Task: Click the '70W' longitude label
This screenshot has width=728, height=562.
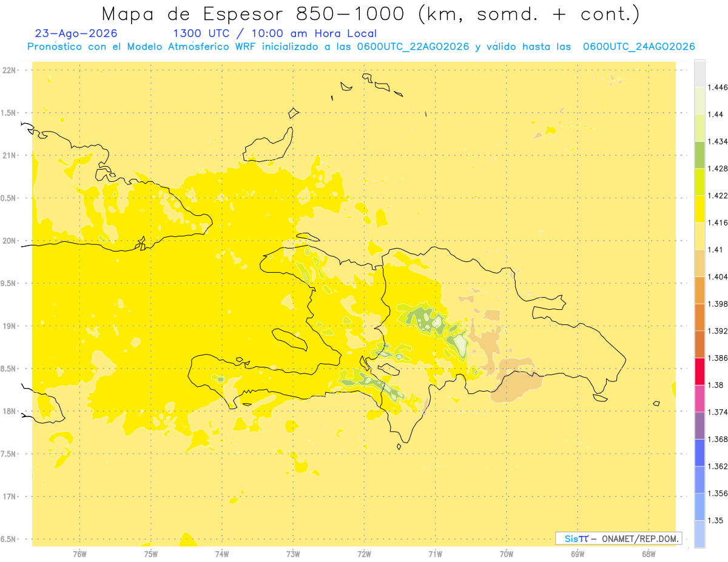Action: click(x=507, y=554)
